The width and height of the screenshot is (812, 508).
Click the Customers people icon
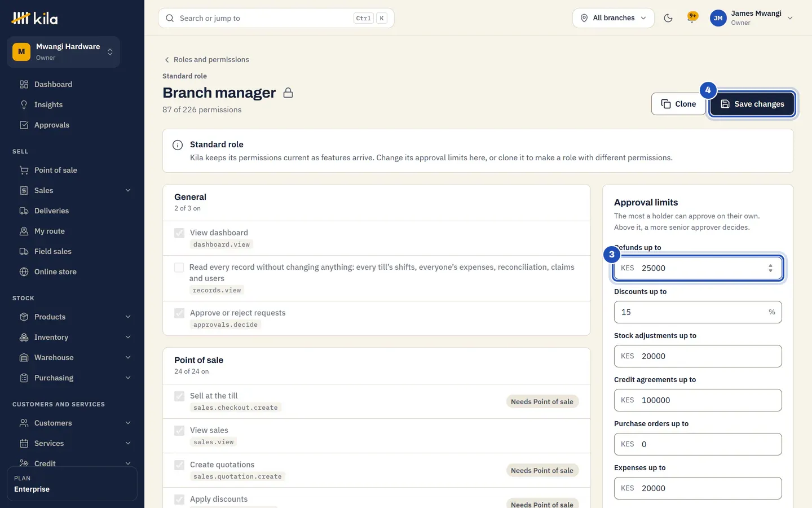(24, 423)
